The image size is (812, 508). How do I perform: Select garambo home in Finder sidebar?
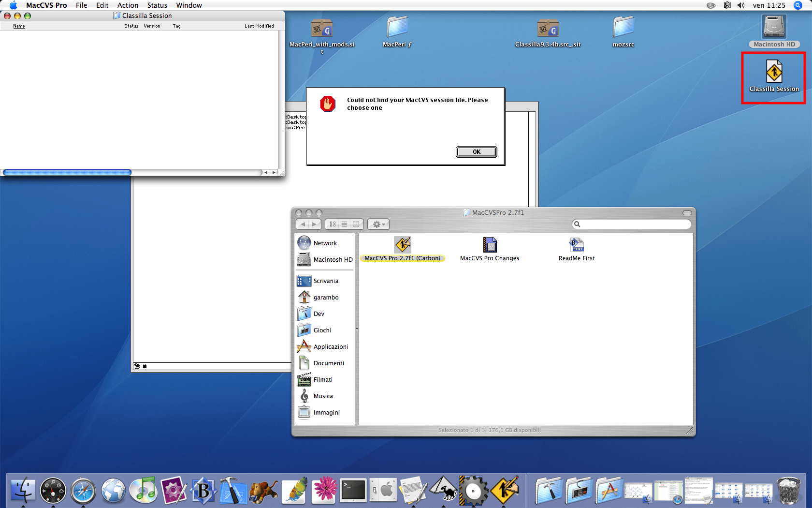[x=325, y=297]
